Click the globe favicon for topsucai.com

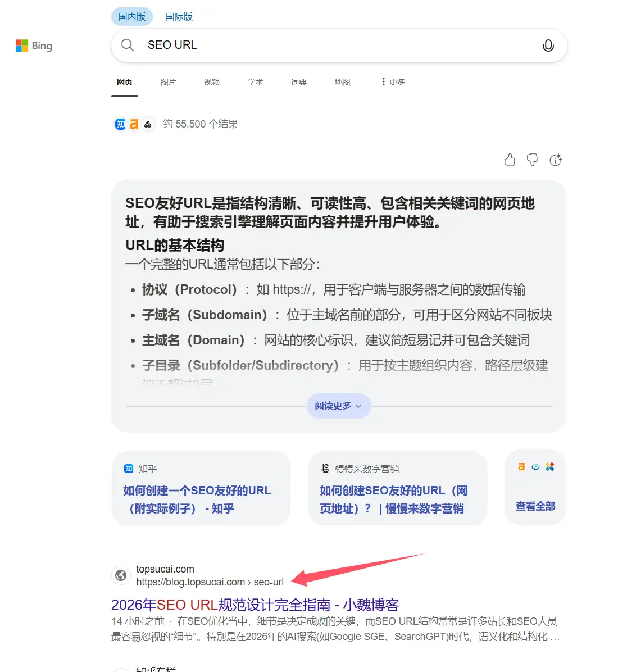coord(121,575)
